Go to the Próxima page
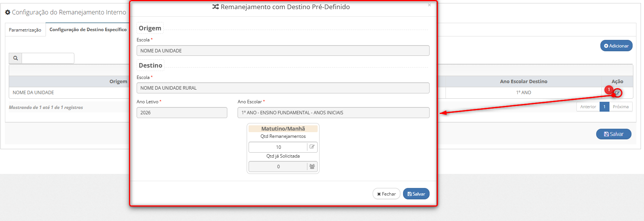Screen dimensions: 644x221 (620, 107)
